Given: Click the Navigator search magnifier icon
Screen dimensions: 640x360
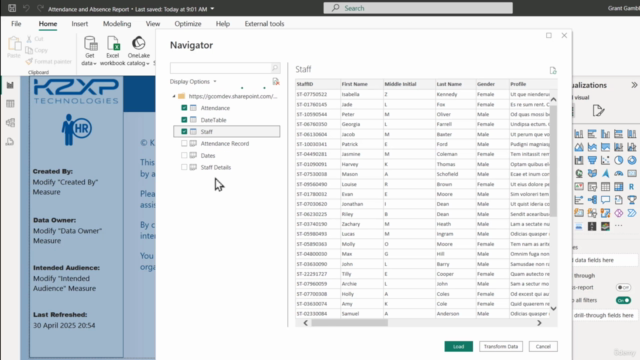Looking at the screenshot, I should [x=275, y=68].
